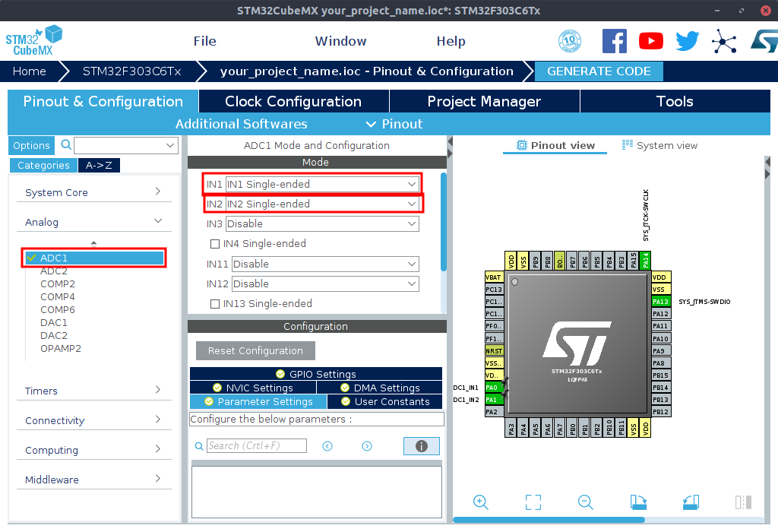The height and width of the screenshot is (532, 778).
Task: Click the VBAT pin
Action: 494,277
